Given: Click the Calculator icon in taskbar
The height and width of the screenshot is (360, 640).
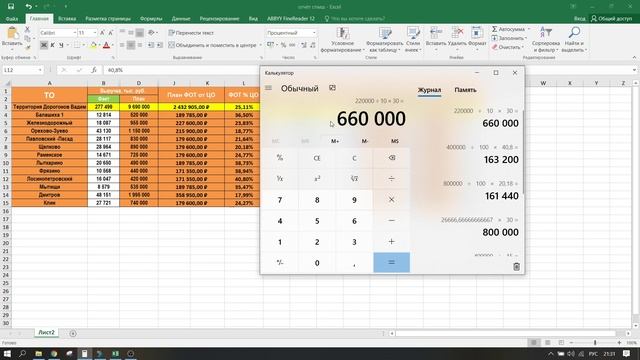Looking at the screenshot, I should click(x=84, y=353).
